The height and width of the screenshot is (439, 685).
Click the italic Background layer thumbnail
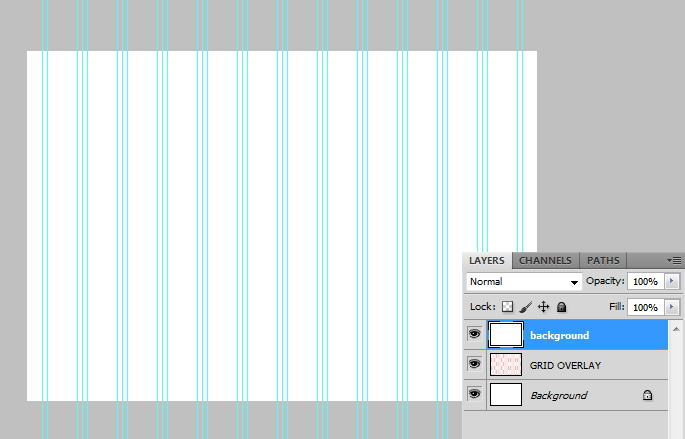click(x=505, y=394)
